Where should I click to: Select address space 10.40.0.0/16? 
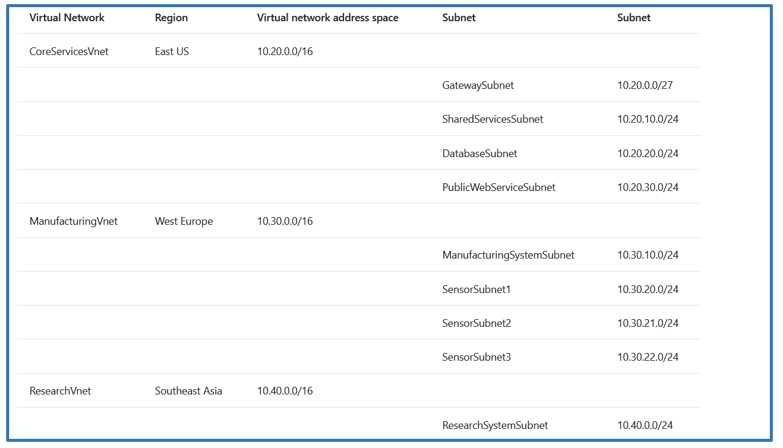(285, 392)
